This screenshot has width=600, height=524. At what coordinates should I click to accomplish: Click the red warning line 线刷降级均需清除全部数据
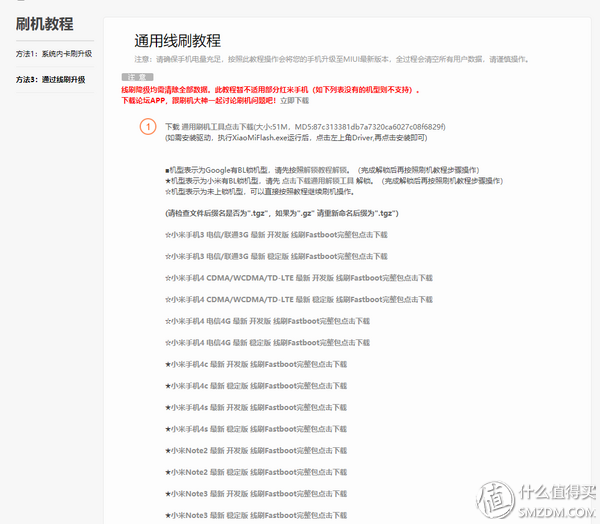pos(270,90)
